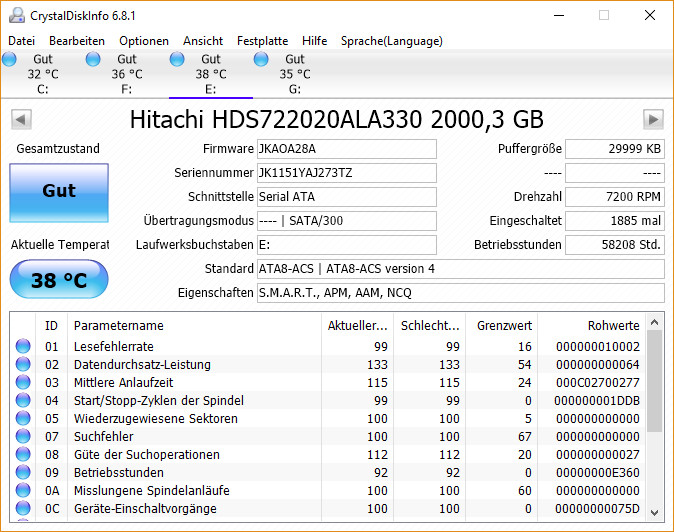Open the Festplatte menu
Image resolution: width=674 pixels, height=532 pixels.
263,41
